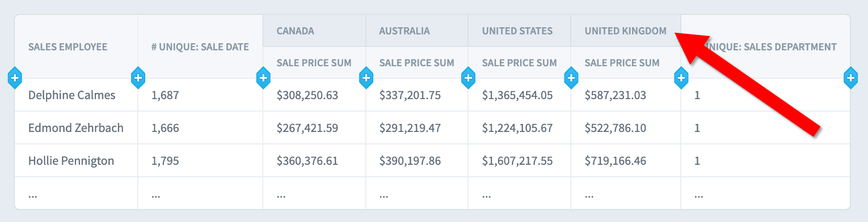Click plus icon after United Kingdom column

coord(681,78)
